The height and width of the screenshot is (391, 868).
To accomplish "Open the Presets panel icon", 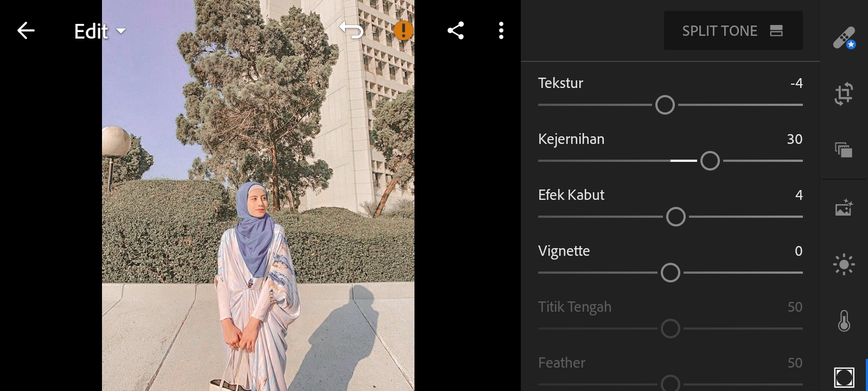I will tap(844, 149).
